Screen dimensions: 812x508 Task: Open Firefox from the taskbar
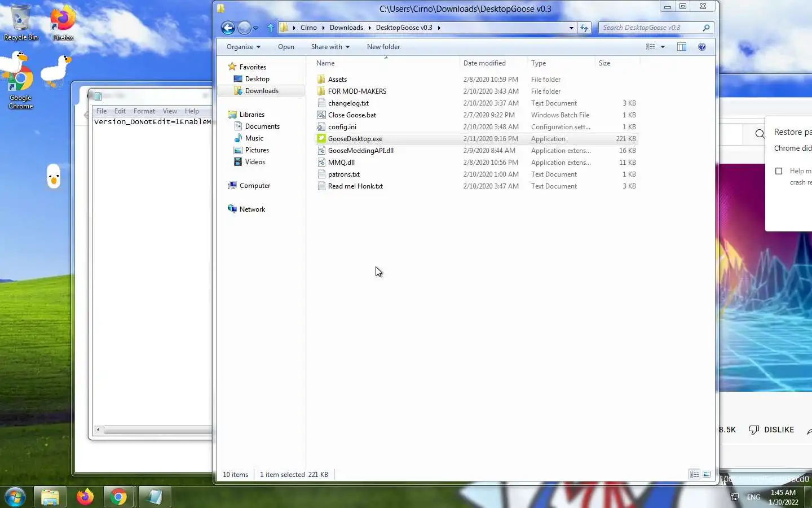[85, 497]
